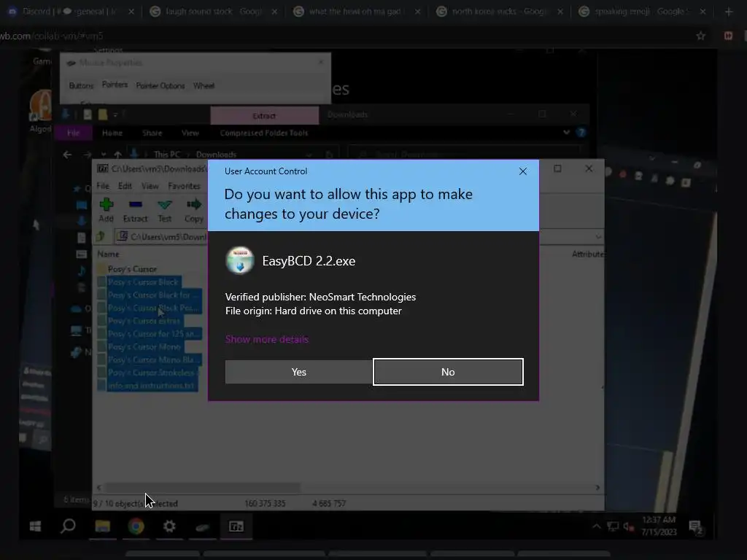Click the up-folder icon in 7-Zip address bar
This screenshot has width=747, height=560.
[101, 236]
